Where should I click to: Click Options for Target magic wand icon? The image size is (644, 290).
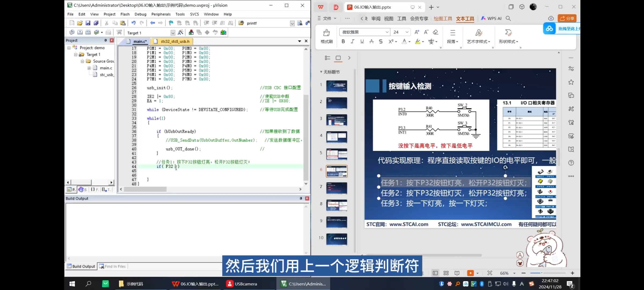tap(180, 32)
